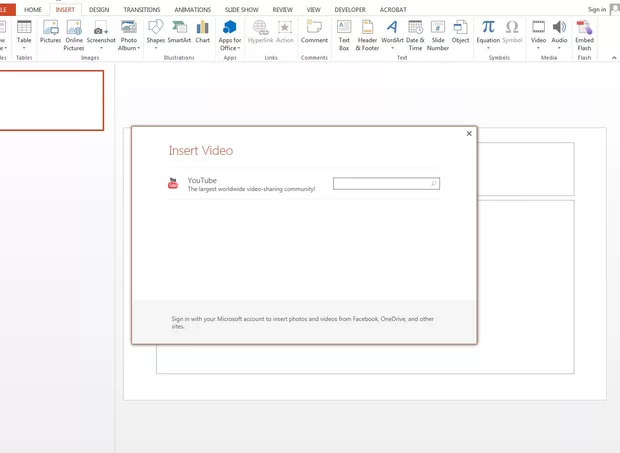Screen dimensions: 620x453
Task: Click the YouTube search magnifier icon
Action: [x=433, y=184]
